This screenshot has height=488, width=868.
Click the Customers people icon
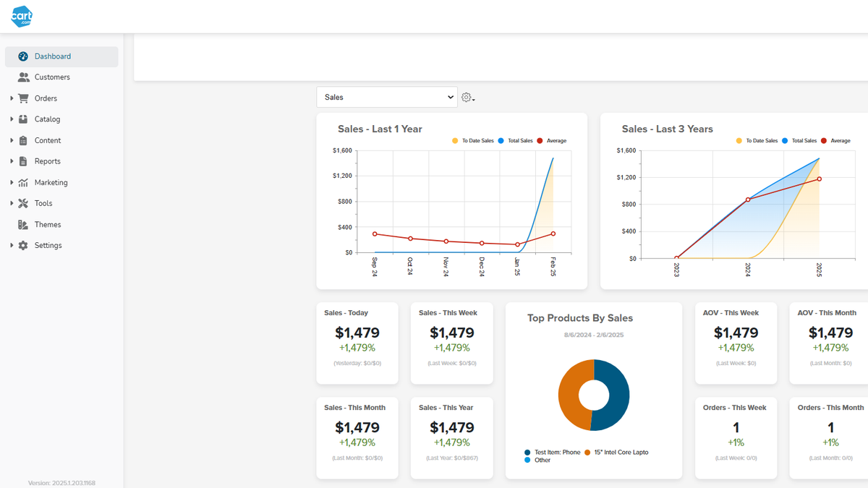coord(23,77)
